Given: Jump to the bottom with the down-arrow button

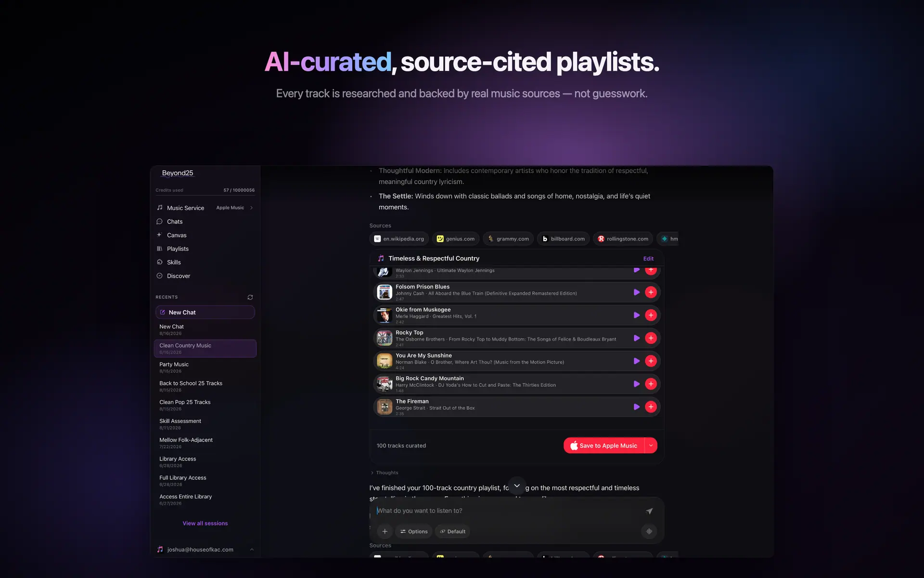Looking at the screenshot, I should [x=517, y=486].
